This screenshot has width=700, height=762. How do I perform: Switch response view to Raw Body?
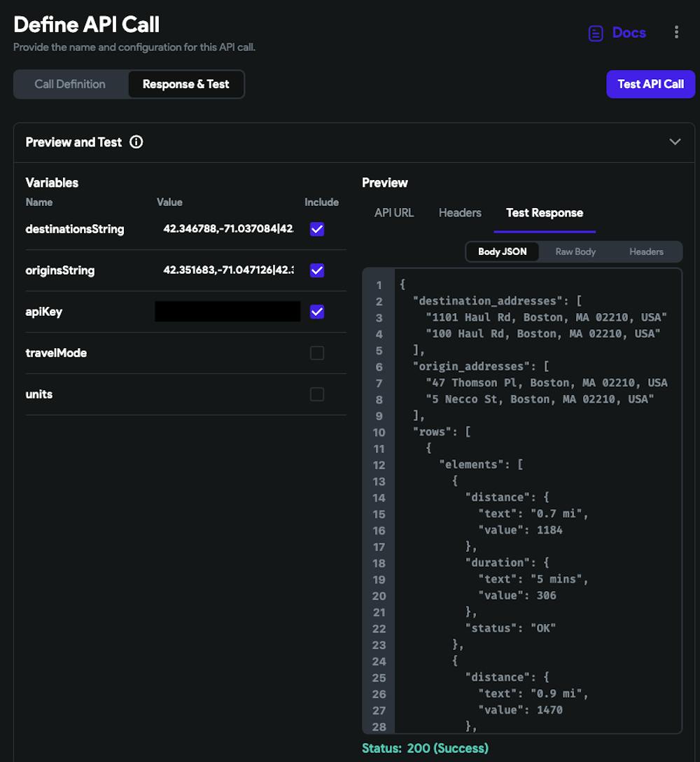[x=575, y=251]
